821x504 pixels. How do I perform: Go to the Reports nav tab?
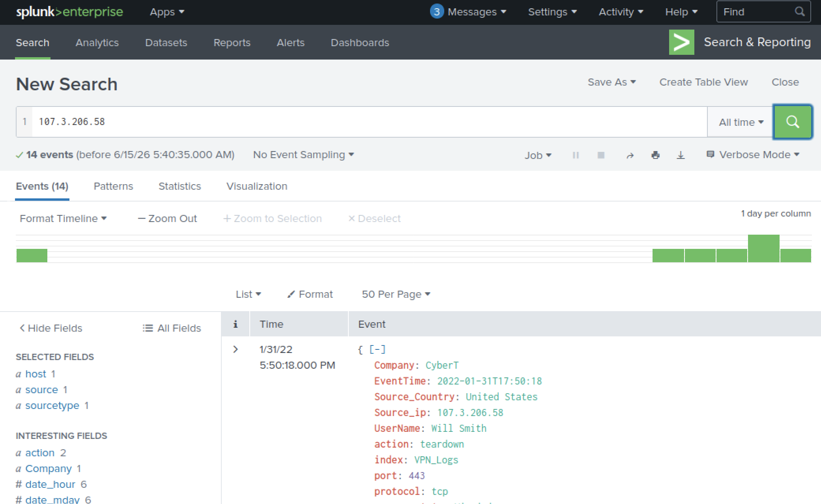232,43
